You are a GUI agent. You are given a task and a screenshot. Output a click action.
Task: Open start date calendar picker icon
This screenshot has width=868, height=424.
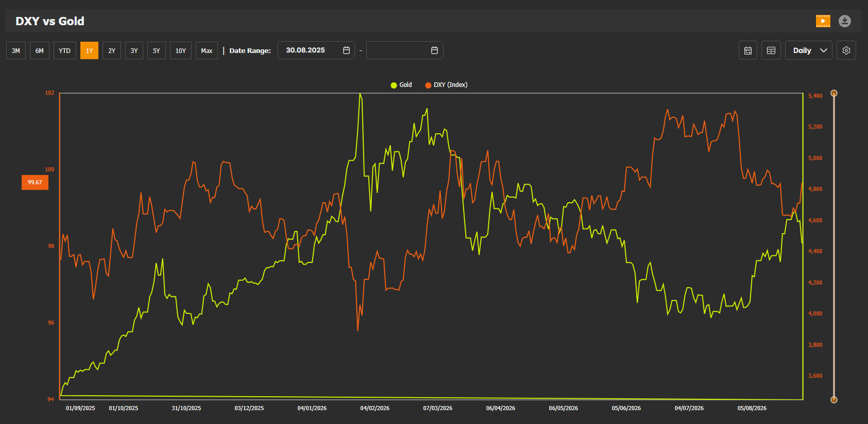click(x=346, y=50)
